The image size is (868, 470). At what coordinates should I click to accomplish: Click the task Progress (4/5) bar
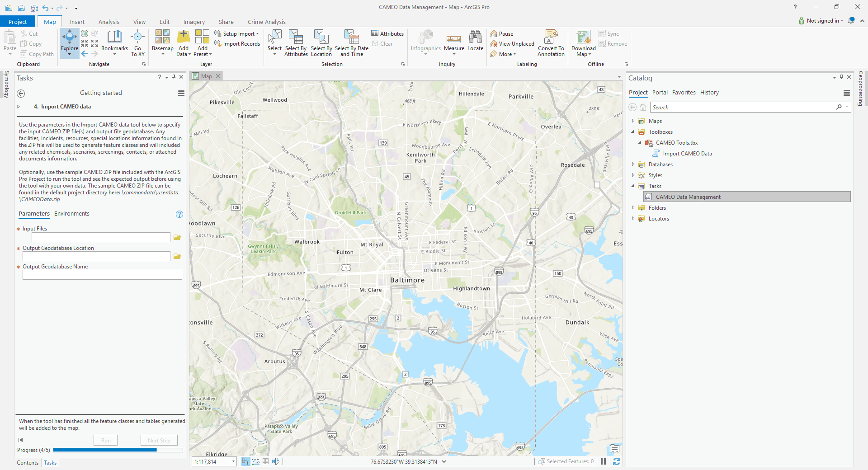[118, 450]
